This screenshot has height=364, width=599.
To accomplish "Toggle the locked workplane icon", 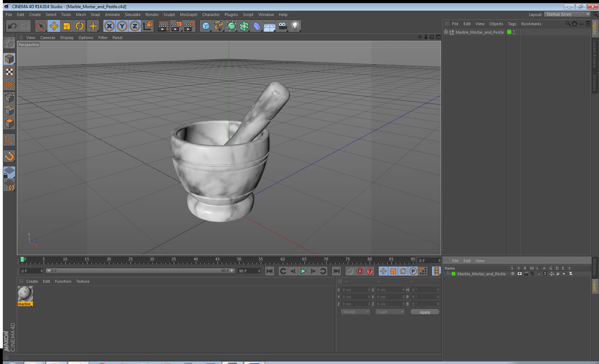I will click(x=9, y=172).
